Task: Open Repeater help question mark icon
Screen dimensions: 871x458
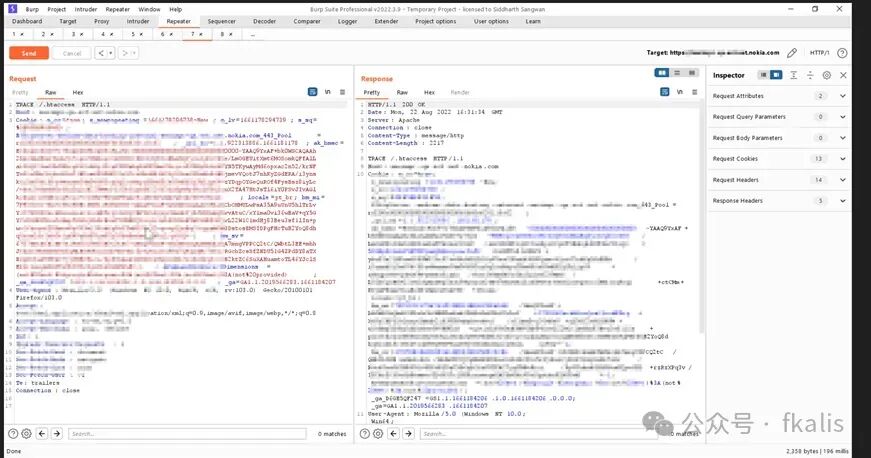Action: click(842, 53)
